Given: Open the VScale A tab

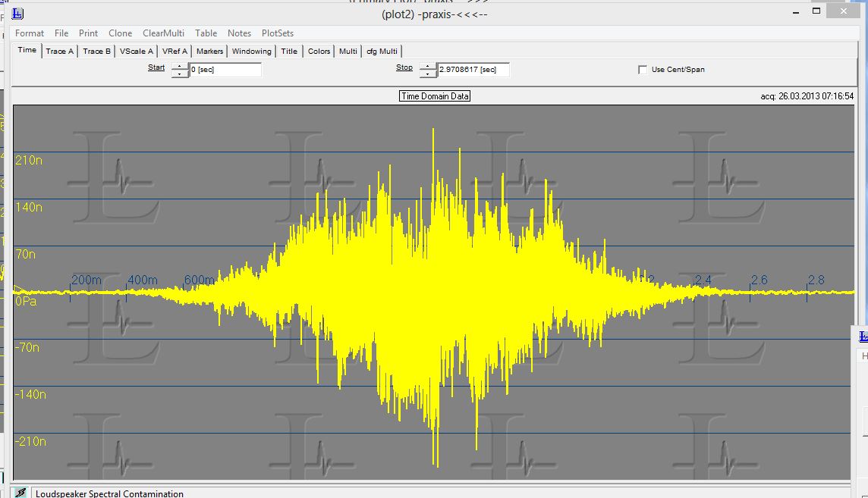Looking at the screenshot, I should [x=136, y=51].
